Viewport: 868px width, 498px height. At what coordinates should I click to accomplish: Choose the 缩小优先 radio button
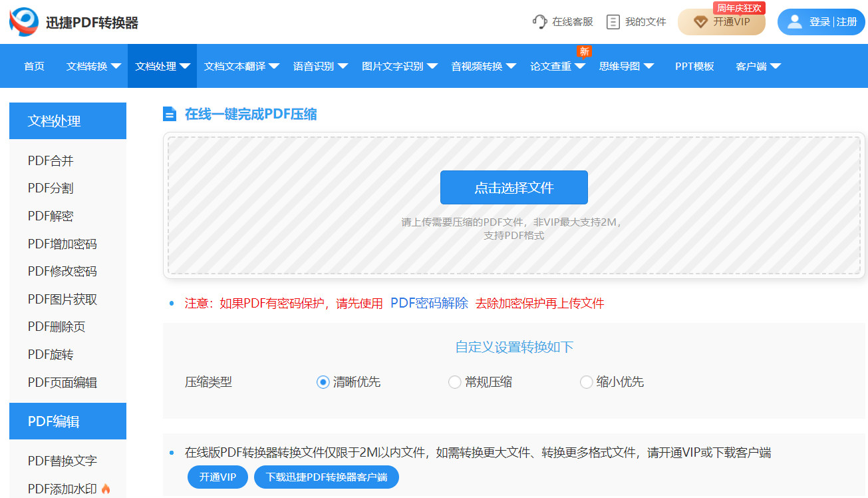[586, 382]
